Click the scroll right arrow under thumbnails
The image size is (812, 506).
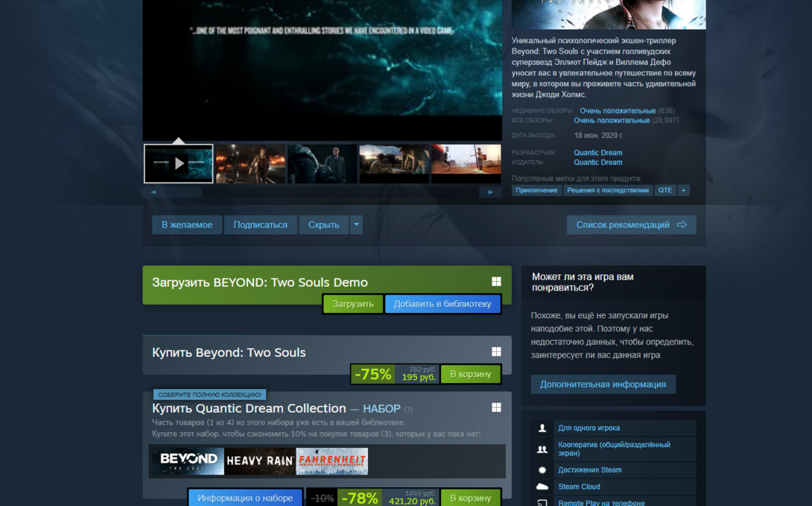[x=490, y=192]
